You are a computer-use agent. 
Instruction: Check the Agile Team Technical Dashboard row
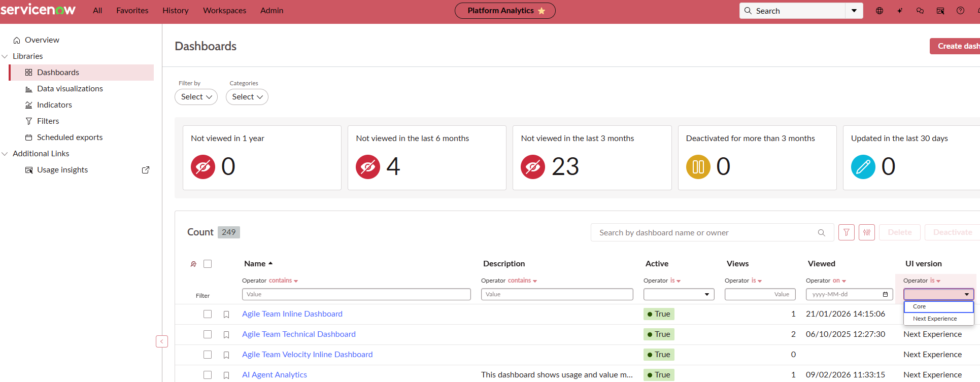click(x=208, y=334)
